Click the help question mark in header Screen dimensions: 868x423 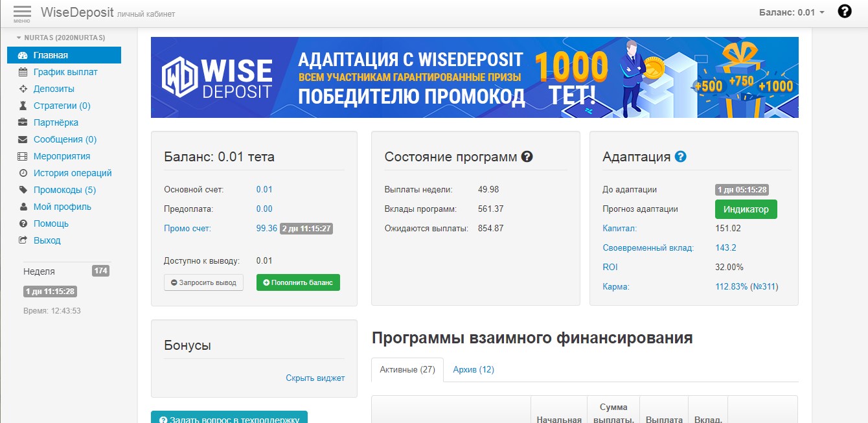pyautogui.click(x=844, y=12)
